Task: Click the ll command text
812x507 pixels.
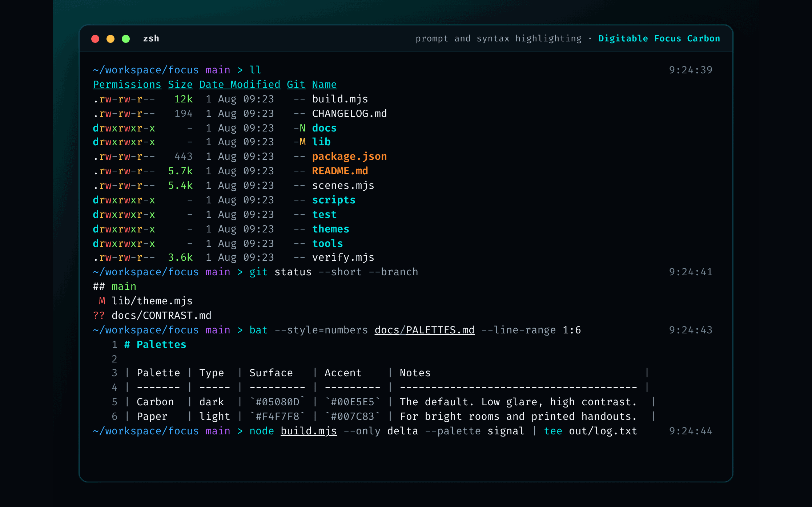Action: 256,70
